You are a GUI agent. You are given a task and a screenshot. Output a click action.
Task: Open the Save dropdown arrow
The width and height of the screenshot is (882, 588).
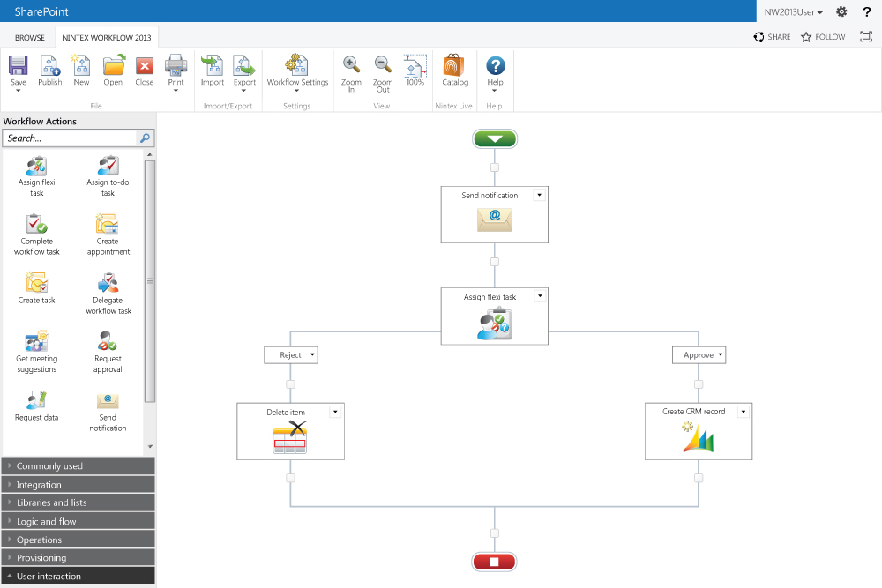(x=18, y=91)
